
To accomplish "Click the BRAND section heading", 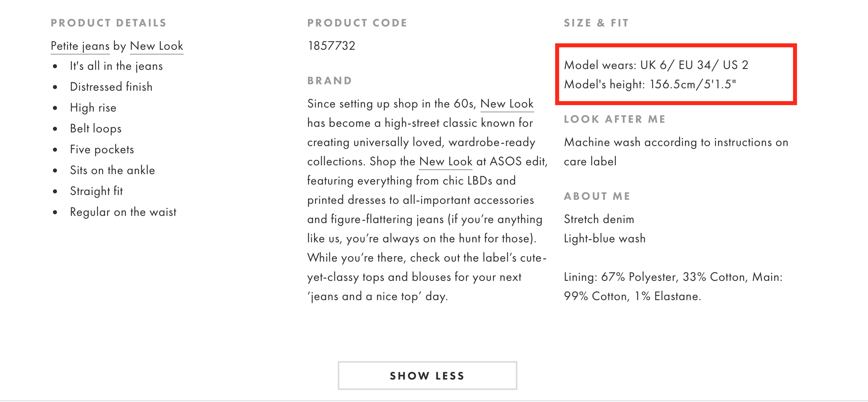I will (x=329, y=80).
